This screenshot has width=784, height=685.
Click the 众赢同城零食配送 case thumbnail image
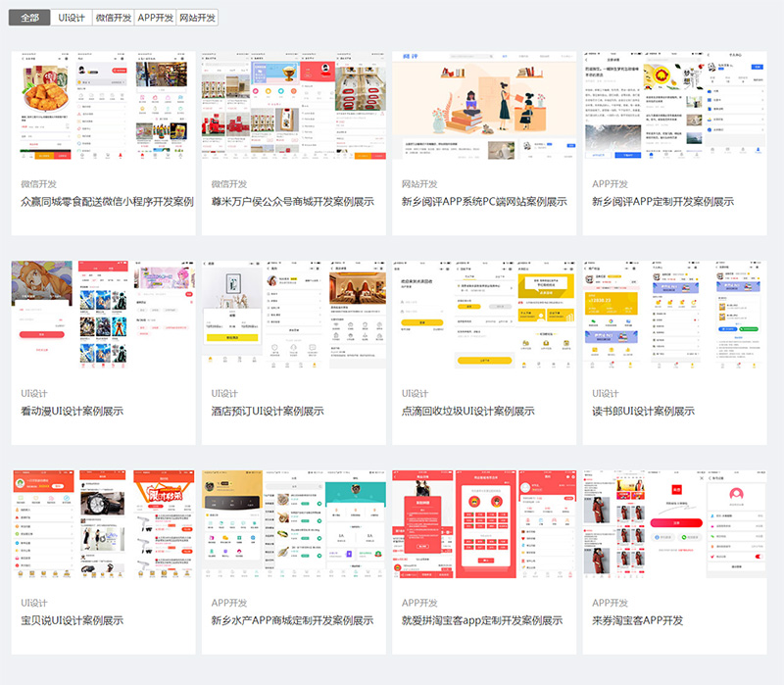tap(103, 106)
